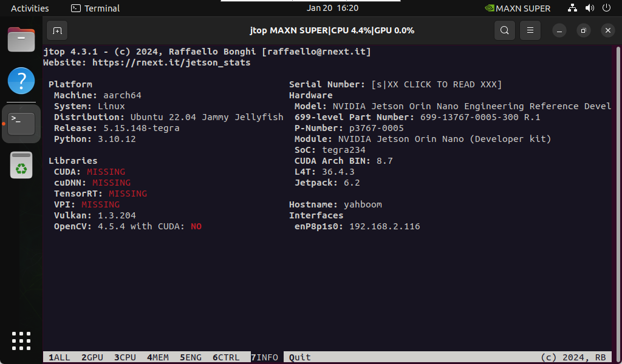Viewport: 622px width, 364px height.
Task: Open the Terminal hamburger menu
Action: [x=530, y=30]
